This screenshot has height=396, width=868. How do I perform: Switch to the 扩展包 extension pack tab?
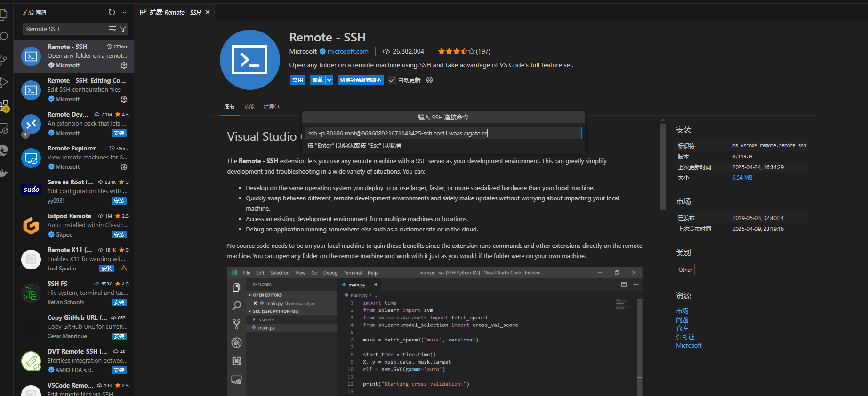point(271,107)
